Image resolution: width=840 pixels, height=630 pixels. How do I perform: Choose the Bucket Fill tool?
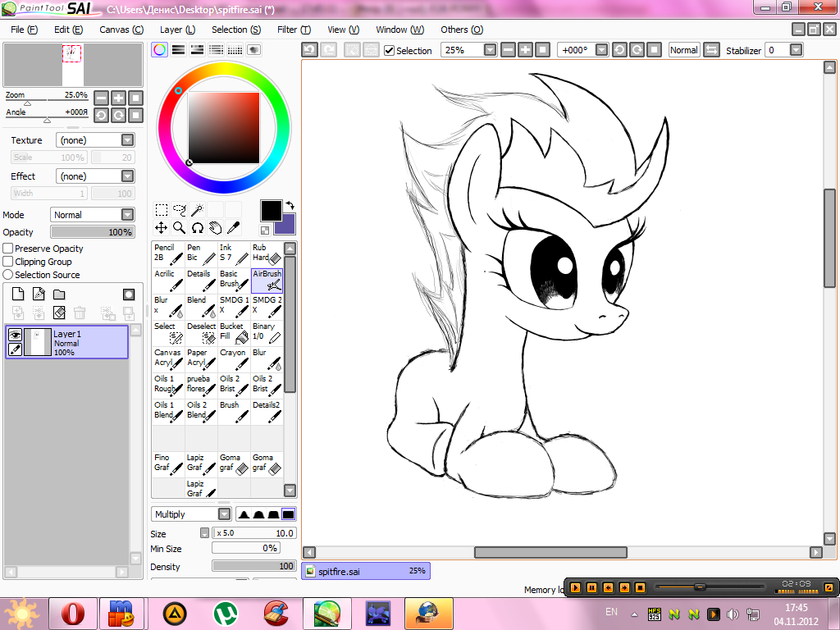(x=234, y=333)
